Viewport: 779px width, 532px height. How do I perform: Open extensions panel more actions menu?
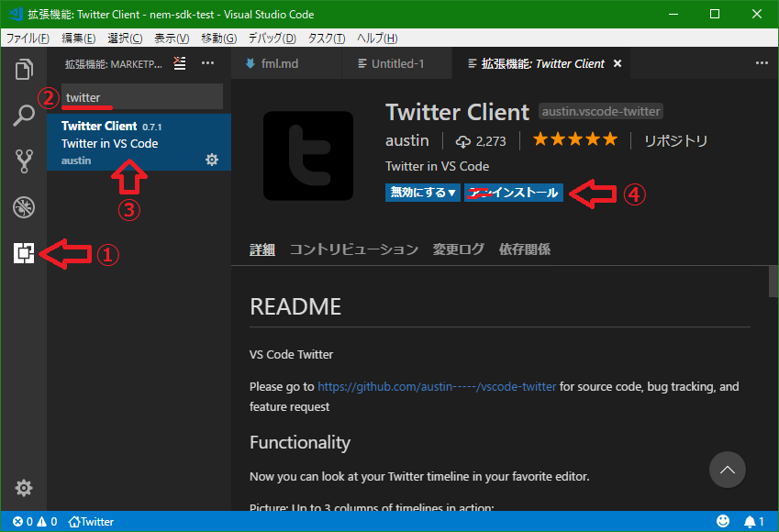click(207, 63)
